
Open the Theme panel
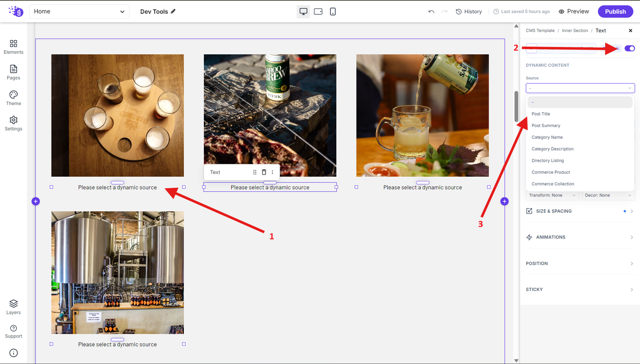[13, 98]
